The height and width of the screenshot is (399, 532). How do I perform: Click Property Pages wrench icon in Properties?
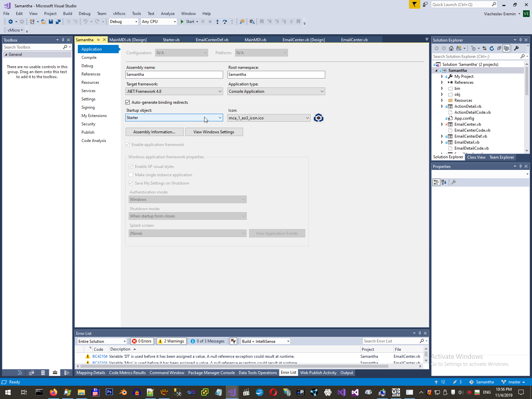(454, 182)
